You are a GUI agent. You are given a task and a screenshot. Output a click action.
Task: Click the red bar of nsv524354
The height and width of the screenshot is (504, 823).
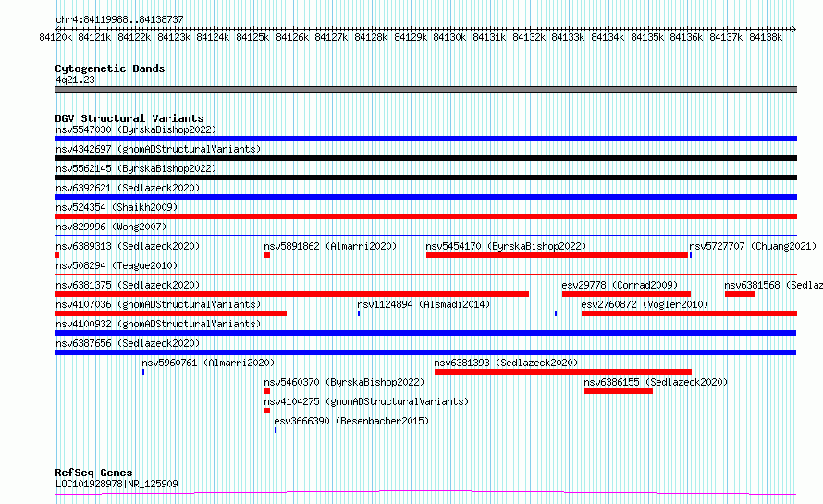(x=425, y=216)
